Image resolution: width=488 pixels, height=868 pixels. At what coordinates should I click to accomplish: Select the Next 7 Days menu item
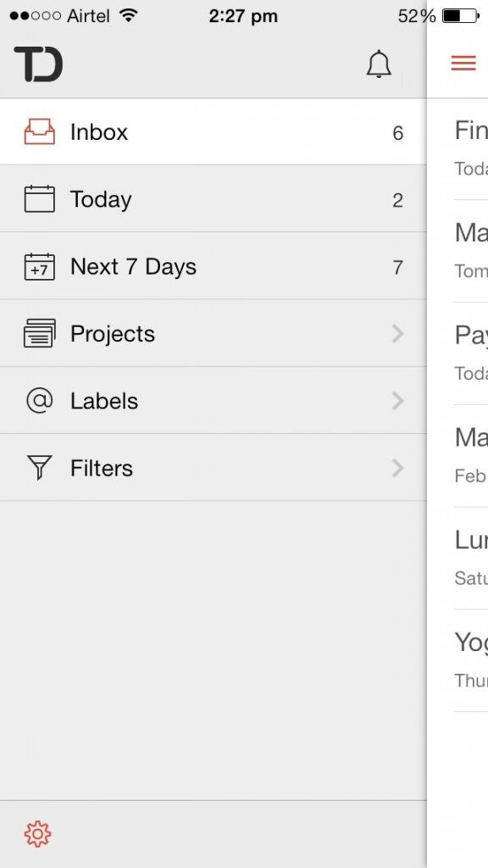pos(213,266)
